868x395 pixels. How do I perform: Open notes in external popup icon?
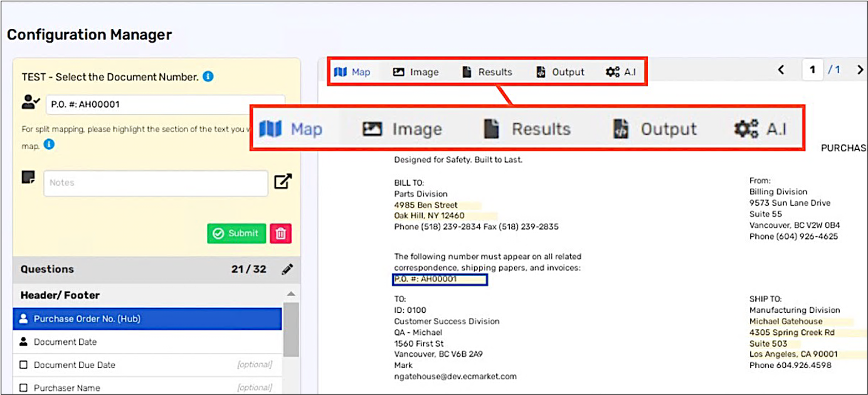(283, 182)
